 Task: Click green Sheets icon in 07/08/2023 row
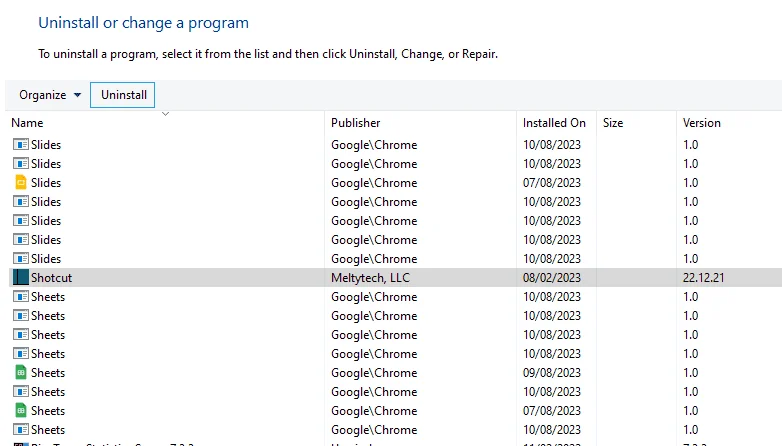(x=20, y=411)
